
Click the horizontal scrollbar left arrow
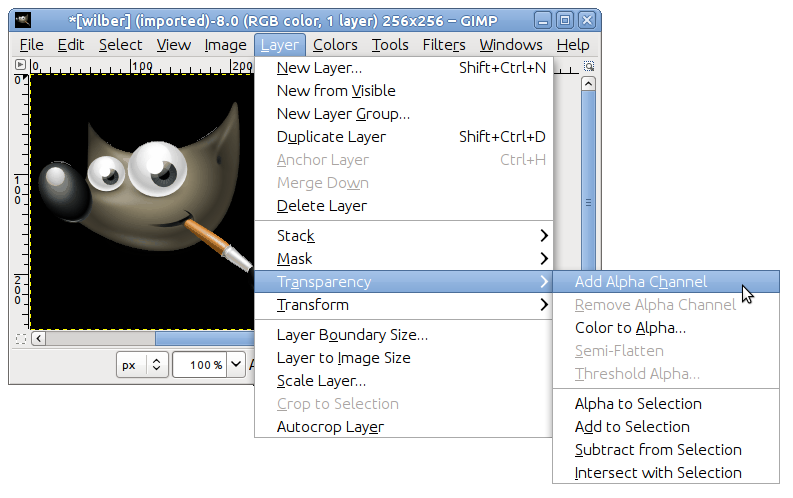[x=39, y=339]
